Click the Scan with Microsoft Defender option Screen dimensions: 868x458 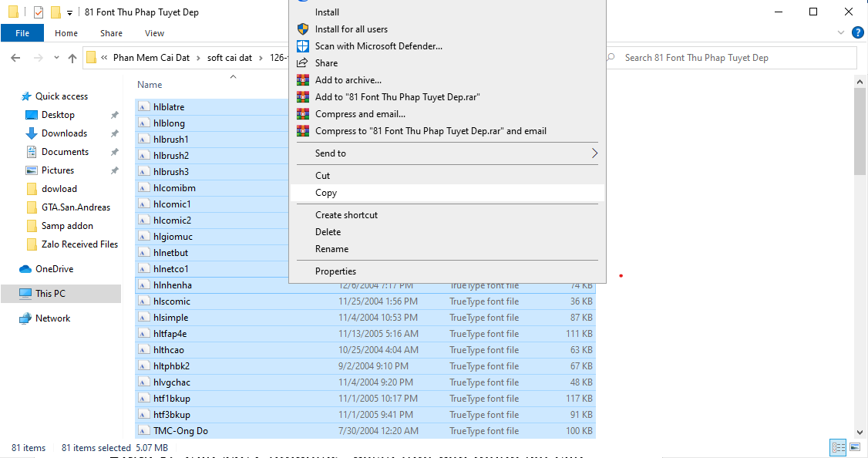point(378,46)
